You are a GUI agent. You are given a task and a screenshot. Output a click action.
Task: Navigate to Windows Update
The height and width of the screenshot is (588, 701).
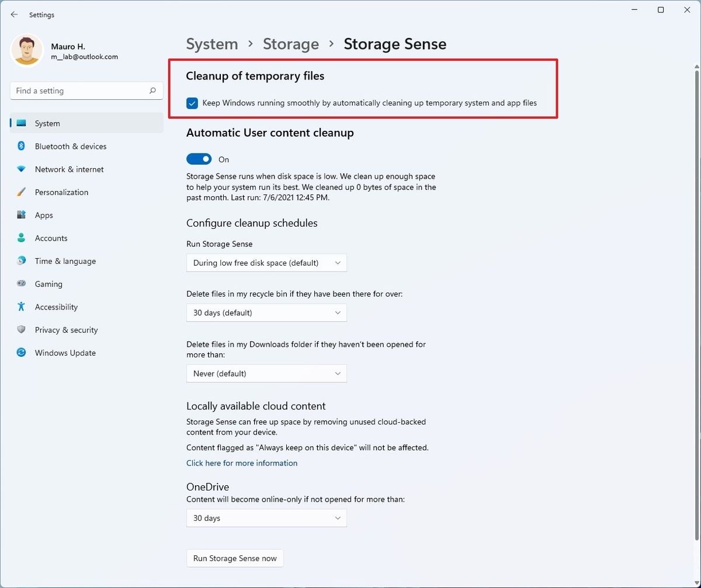pos(65,352)
